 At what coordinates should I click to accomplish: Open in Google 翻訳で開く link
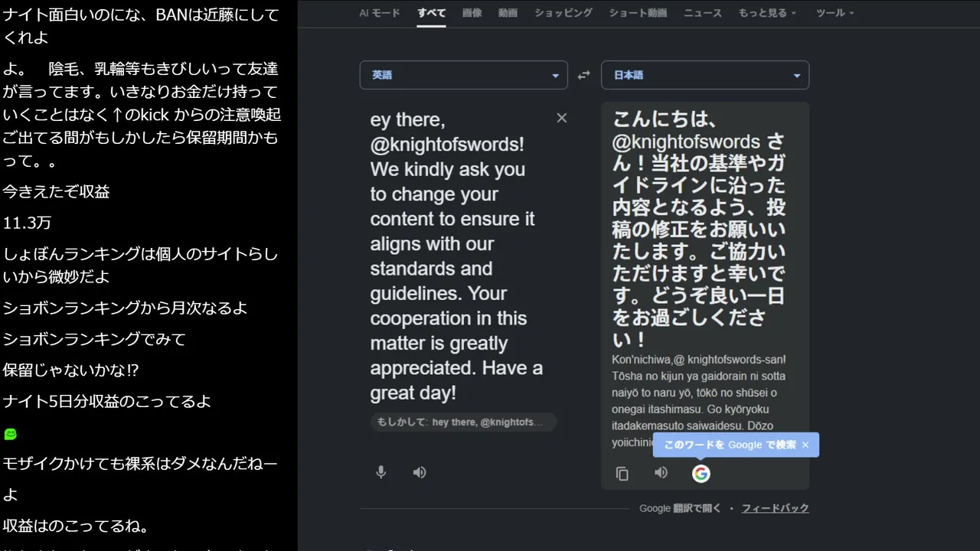coord(681,508)
